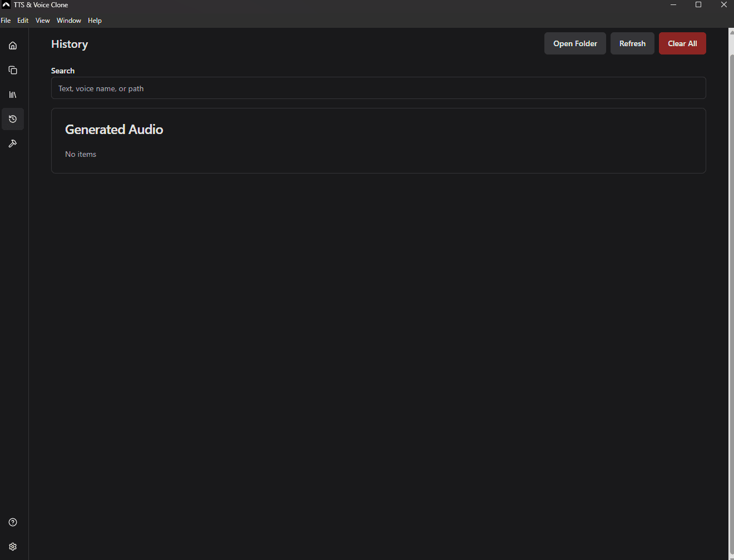Open the Home page from sidebar

tap(12, 45)
